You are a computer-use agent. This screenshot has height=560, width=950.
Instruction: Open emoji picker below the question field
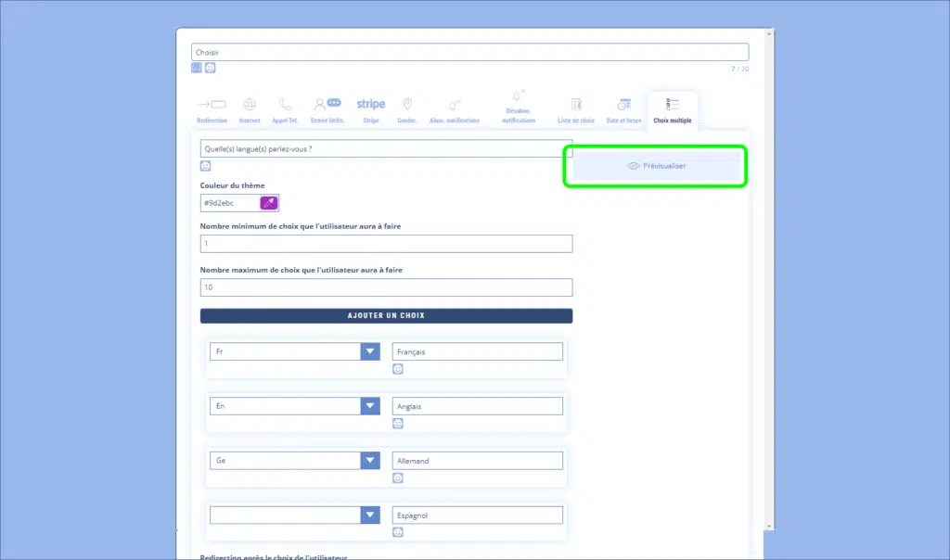[x=206, y=166]
